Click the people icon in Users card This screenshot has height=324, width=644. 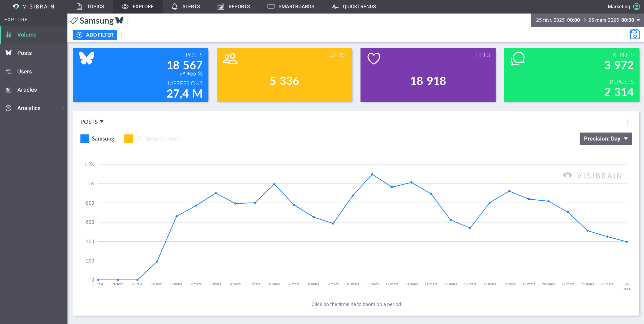[230, 59]
